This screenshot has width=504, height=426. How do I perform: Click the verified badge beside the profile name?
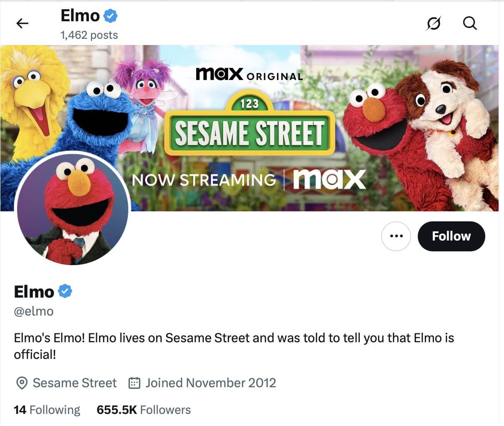pos(65,291)
